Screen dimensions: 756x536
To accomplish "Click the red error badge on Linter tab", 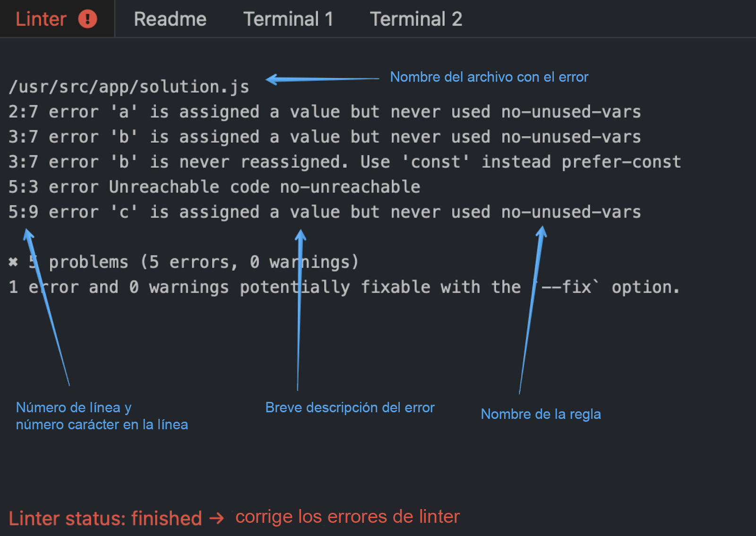I will click(87, 19).
